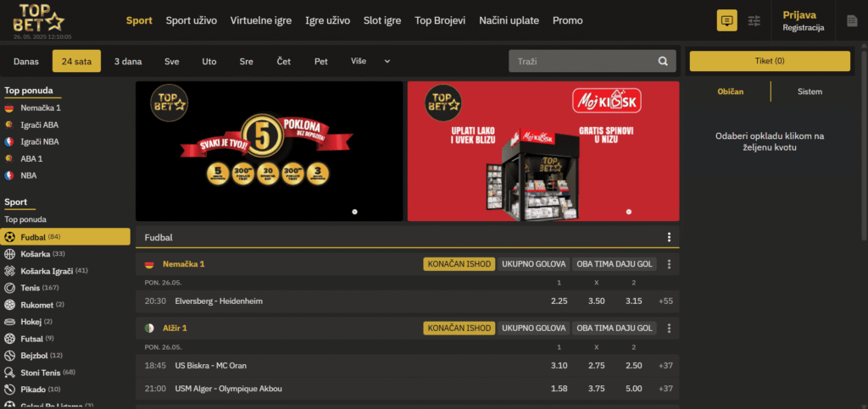Click the document icon at top right
Screen dimensions: 868x409
tap(852, 20)
